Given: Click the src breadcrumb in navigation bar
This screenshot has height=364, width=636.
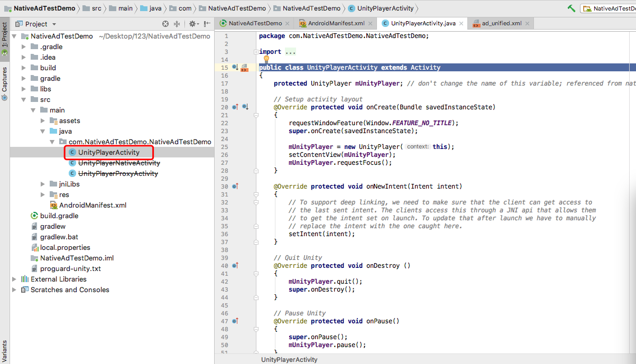Looking at the screenshot, I should tap(91, 8).
